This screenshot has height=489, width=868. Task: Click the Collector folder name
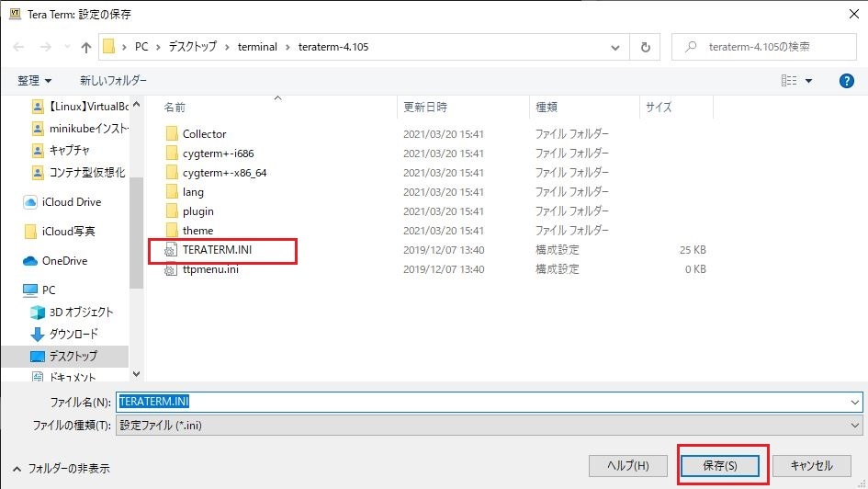coord(204,133)
